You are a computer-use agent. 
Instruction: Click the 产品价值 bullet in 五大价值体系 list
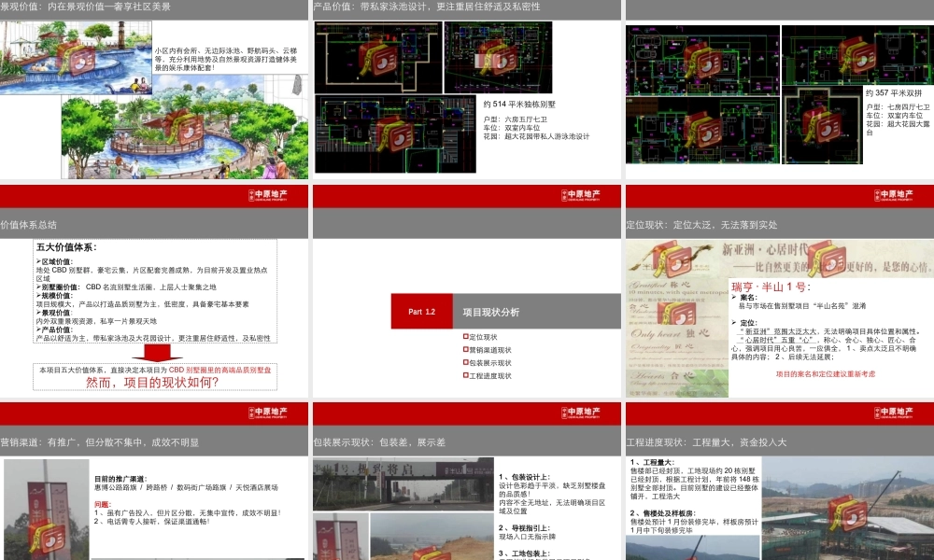click(55, 329)
